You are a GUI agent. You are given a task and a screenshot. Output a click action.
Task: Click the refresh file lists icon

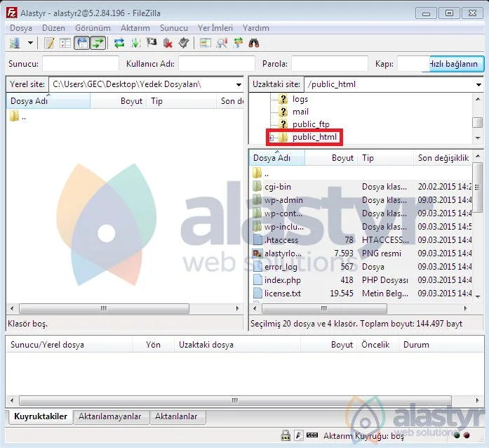click(x=119, y=44)
